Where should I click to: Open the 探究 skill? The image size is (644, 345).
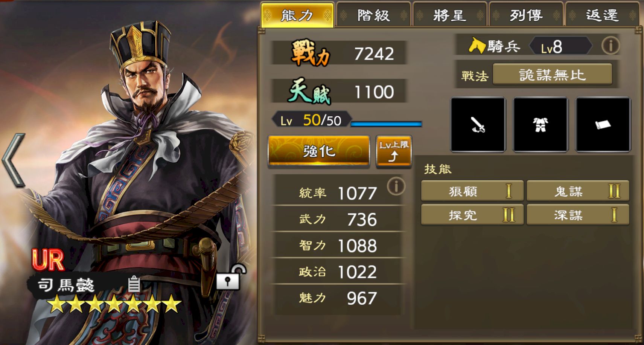(472, 215)
